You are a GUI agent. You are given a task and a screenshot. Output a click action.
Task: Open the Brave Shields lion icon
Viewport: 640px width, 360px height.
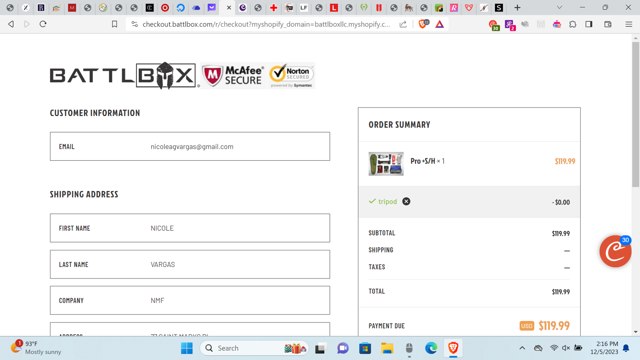pos(423,24)
